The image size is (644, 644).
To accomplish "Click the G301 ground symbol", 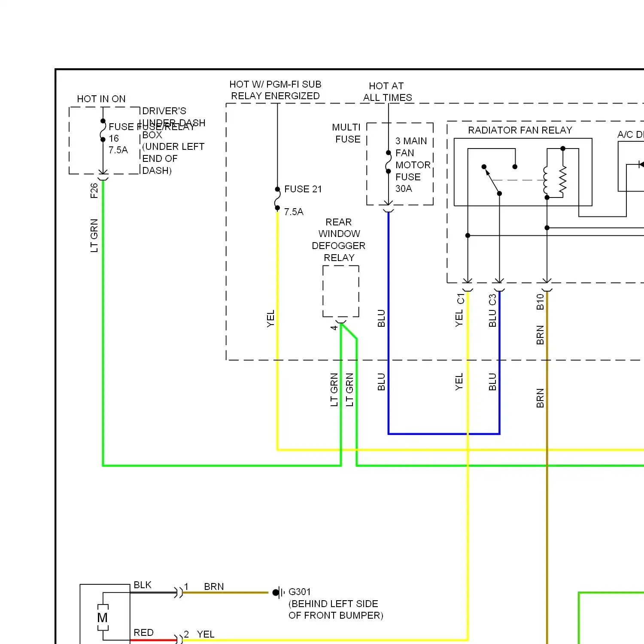I will point(279,592).
